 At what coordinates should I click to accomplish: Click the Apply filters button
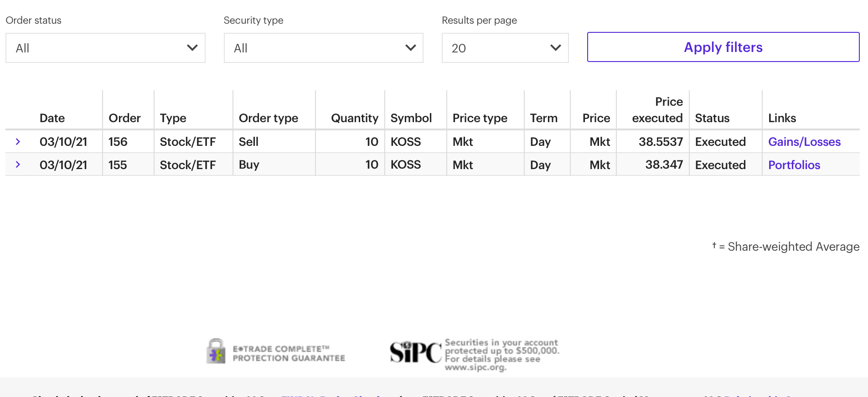723,47
